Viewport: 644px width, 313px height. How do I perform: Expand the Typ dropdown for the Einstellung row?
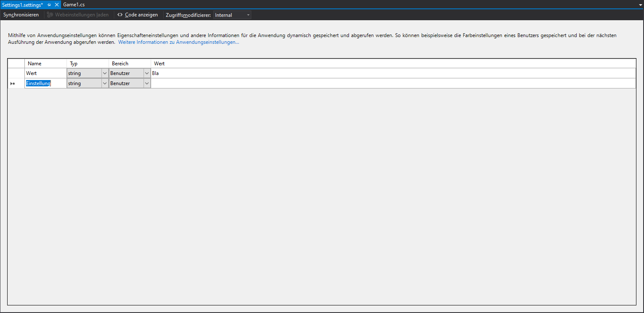coord(104,83)
